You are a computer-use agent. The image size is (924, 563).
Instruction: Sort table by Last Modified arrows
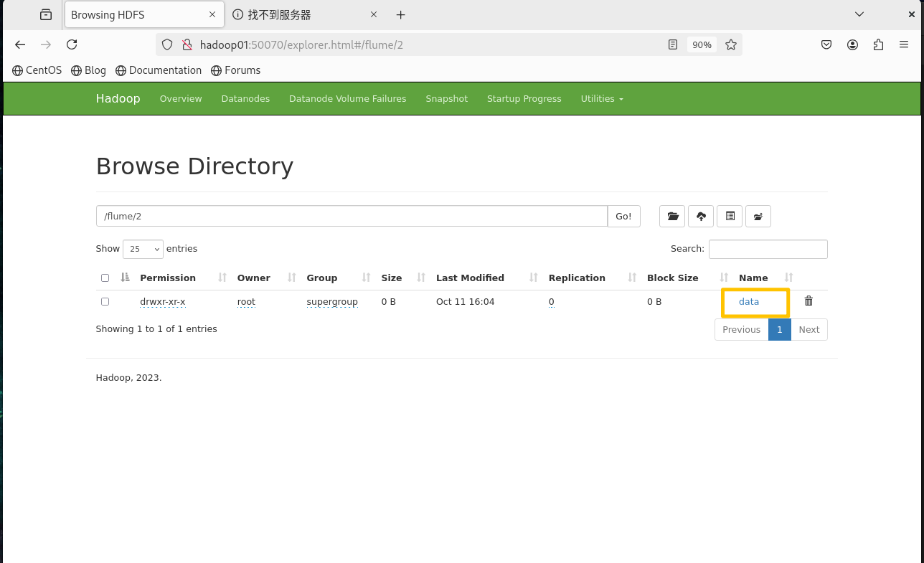point(534,278)
